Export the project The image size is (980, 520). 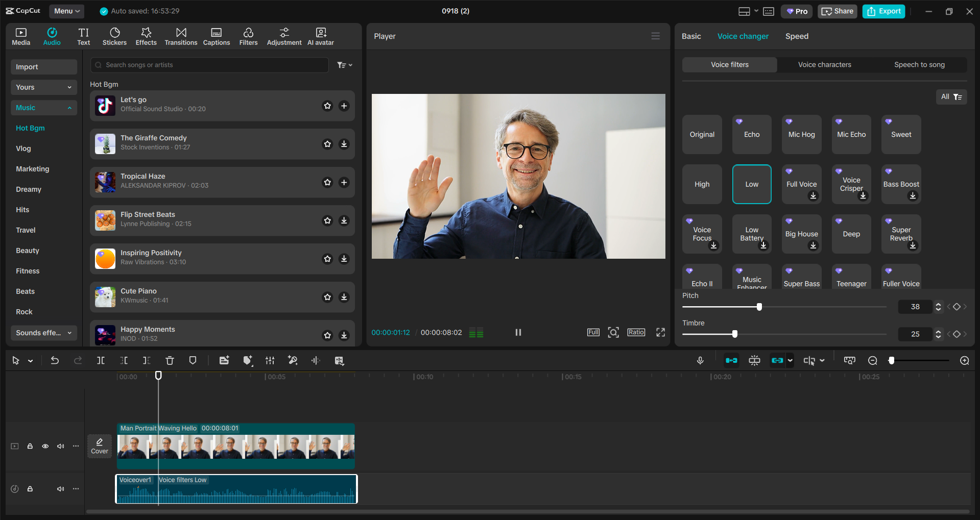pos(883,11)
